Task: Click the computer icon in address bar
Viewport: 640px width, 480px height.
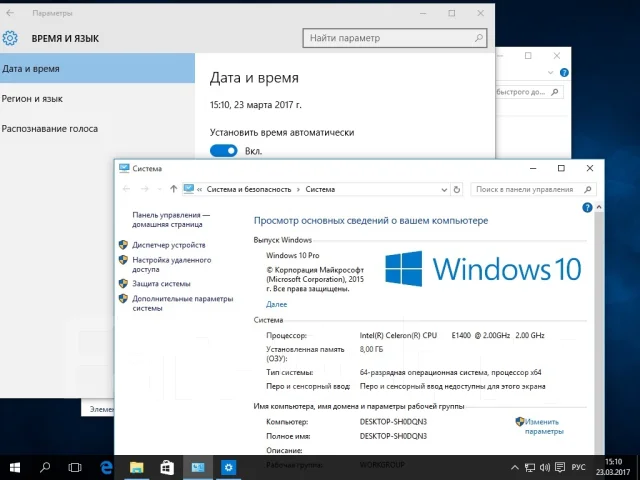Action: (189, 189)
